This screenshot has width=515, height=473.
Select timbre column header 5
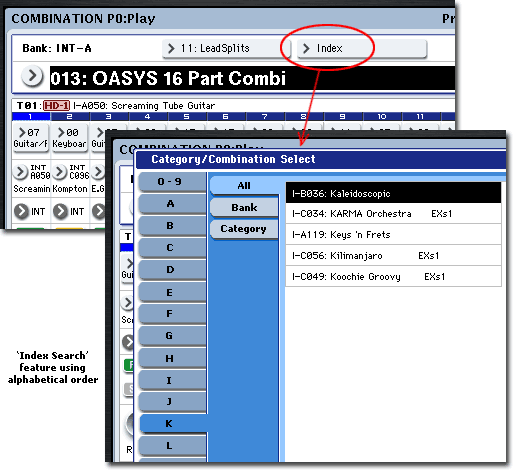[187, 116]
